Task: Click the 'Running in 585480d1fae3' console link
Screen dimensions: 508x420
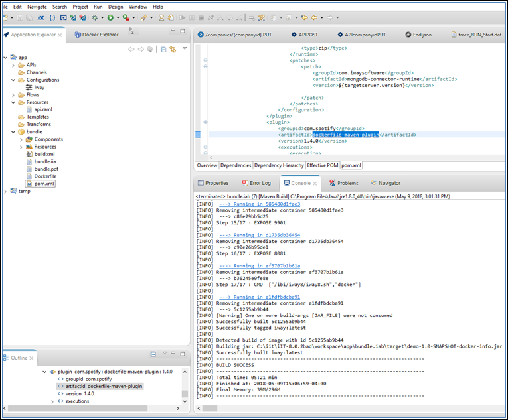Action: [260, 204]
